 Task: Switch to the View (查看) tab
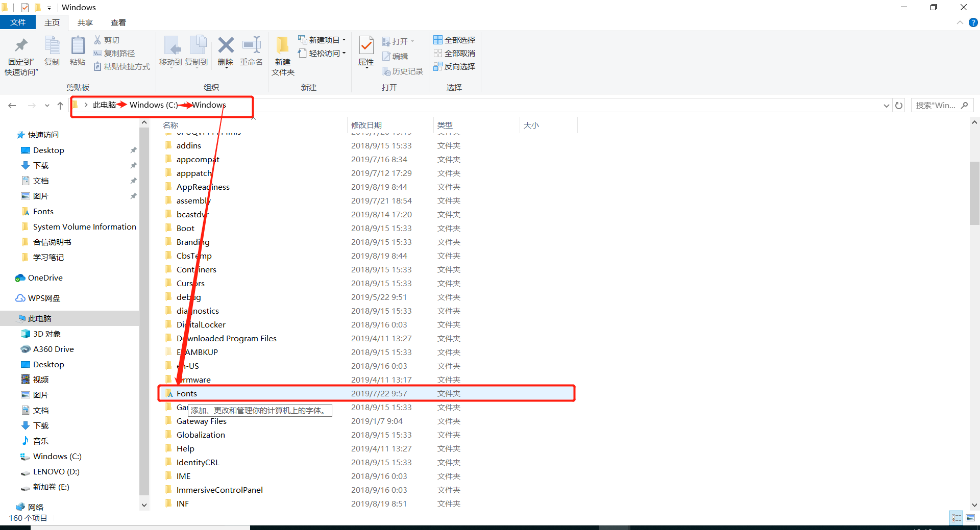[x=118, y=22]
